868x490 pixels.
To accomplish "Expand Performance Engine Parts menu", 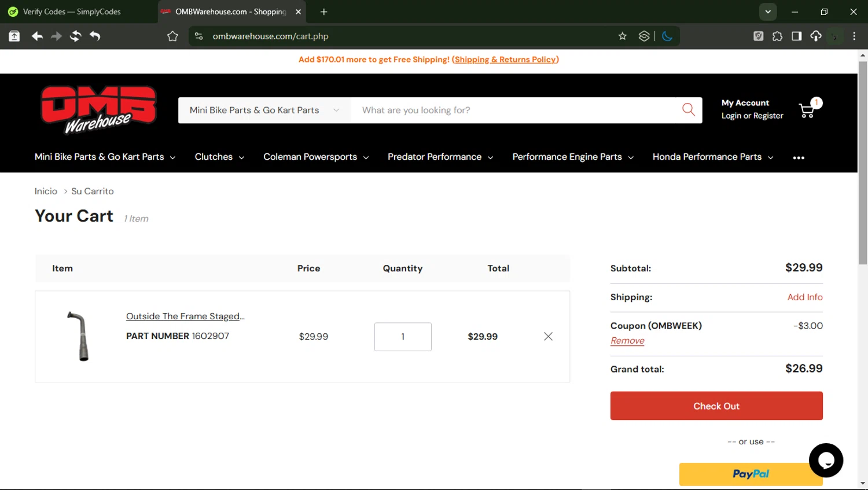I will (x=573, y=157).
